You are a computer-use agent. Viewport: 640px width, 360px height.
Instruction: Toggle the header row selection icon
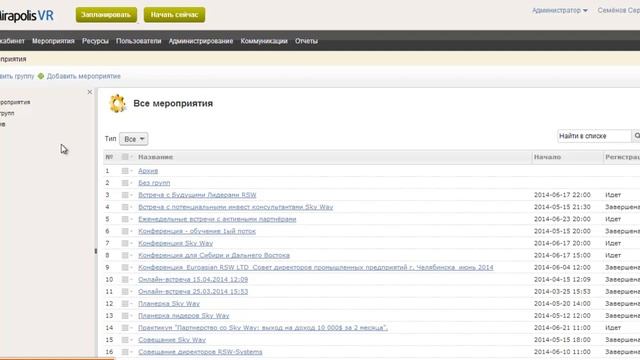click(125, 157)
